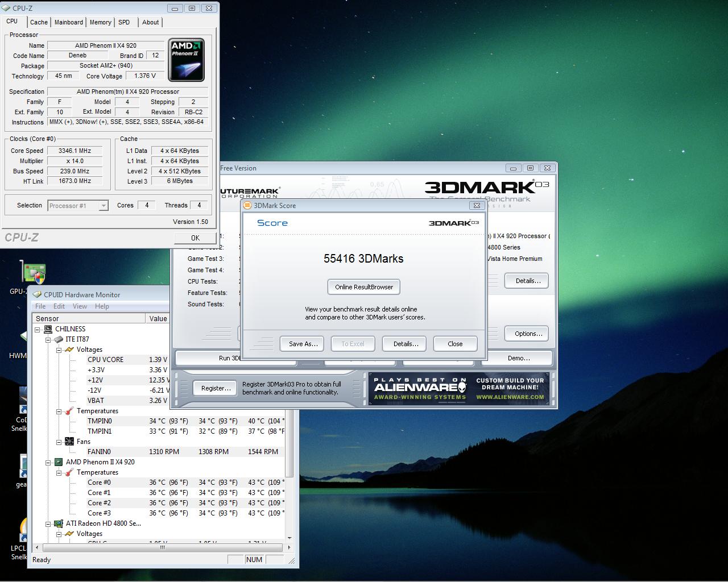The image size is (728, 582).
Task: Click the lightning icon under ATI Radeon HD 4800
Action: [x=69, y=534]
